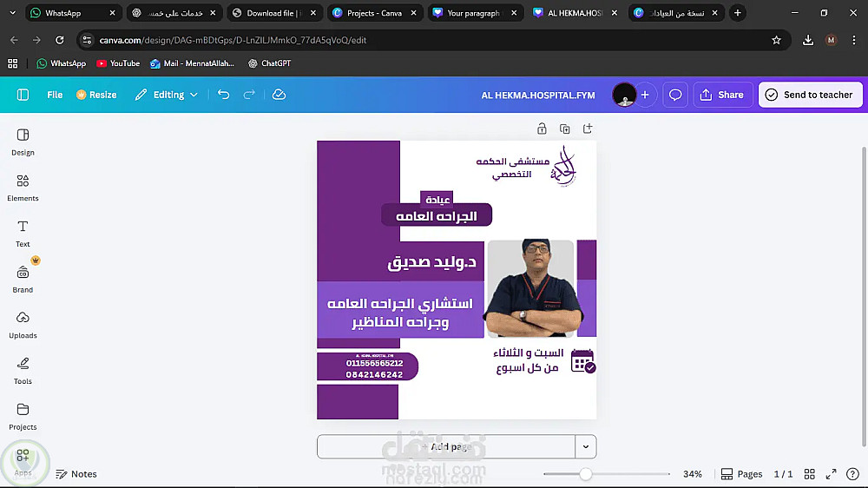Screen dimensions: 868x488
Task: Open the tab search chevron
Action: 12,13
